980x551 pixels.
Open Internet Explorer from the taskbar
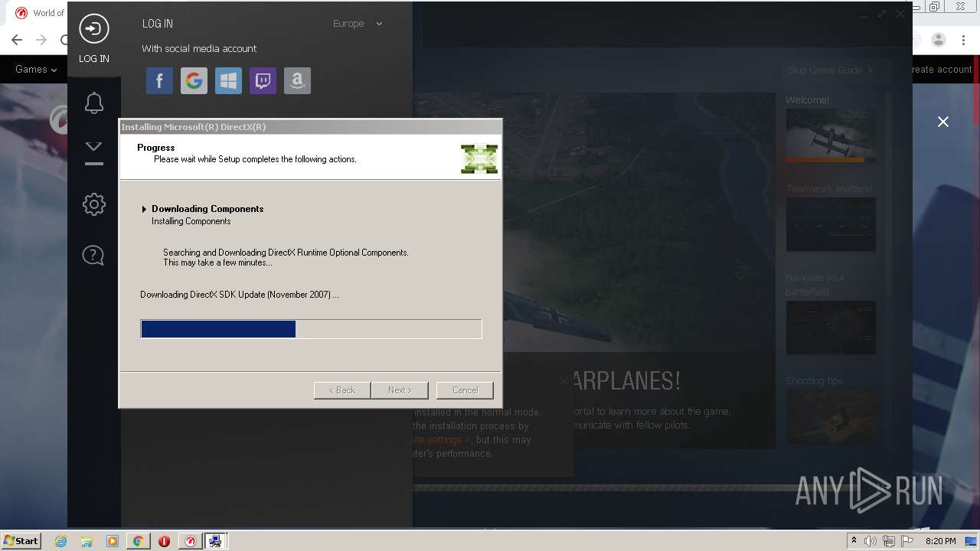pos(61,541)
